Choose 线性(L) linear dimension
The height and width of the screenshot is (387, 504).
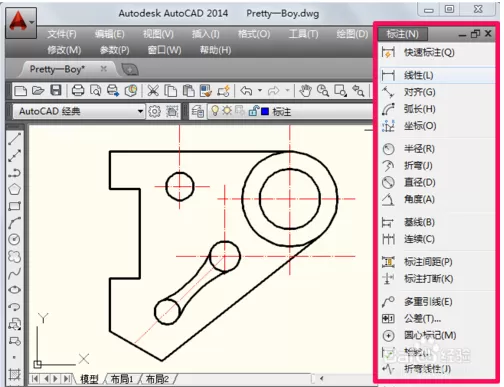[x=437, y=75]
